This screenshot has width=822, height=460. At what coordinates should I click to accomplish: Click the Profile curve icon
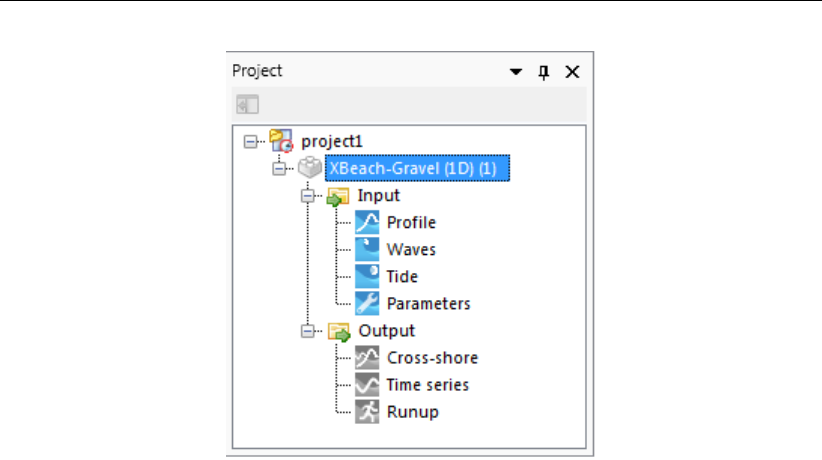pyautogui.click(x=367, y=222)
